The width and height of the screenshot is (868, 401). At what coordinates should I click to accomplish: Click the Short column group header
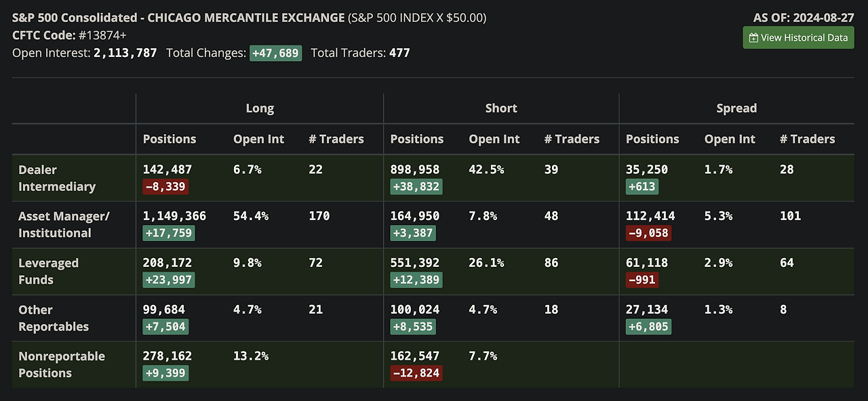click(x=501, y=108)
